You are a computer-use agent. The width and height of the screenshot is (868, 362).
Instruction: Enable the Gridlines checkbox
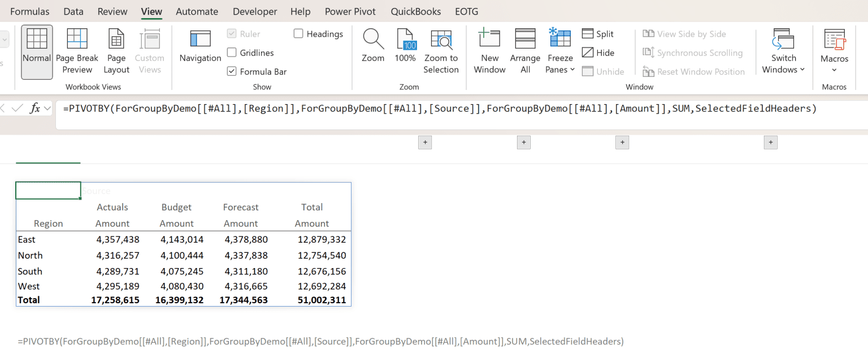click(x=232, y=53)
